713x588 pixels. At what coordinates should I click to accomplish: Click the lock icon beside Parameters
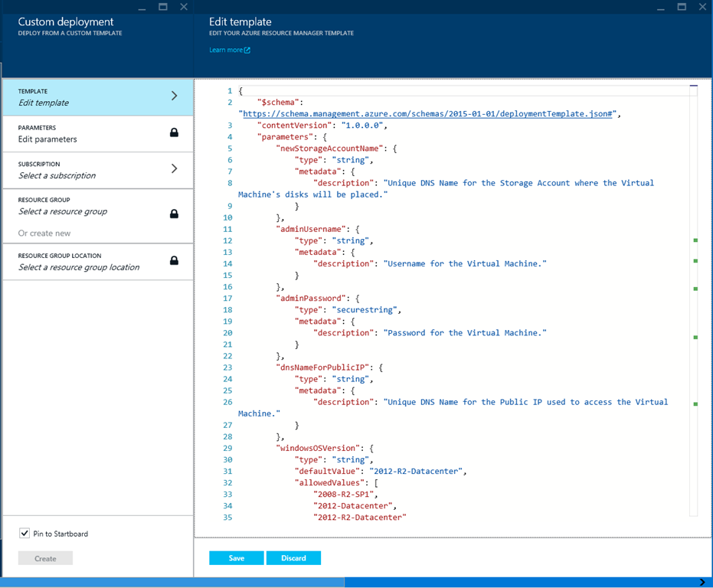174,133
